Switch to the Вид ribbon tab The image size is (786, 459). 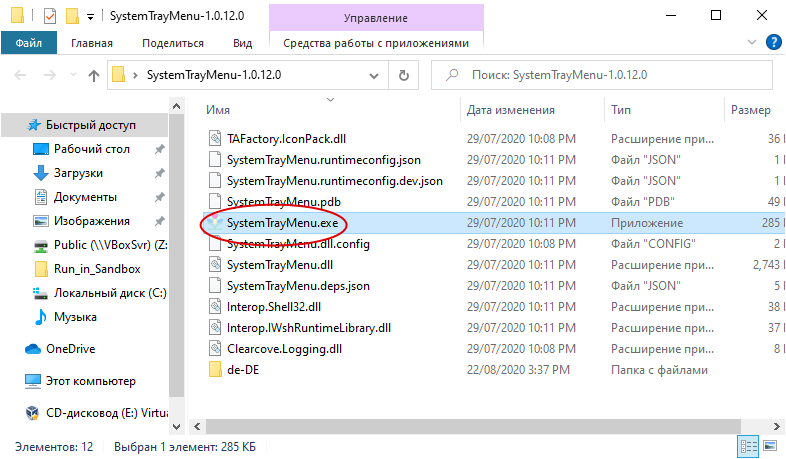pos(242,43)
